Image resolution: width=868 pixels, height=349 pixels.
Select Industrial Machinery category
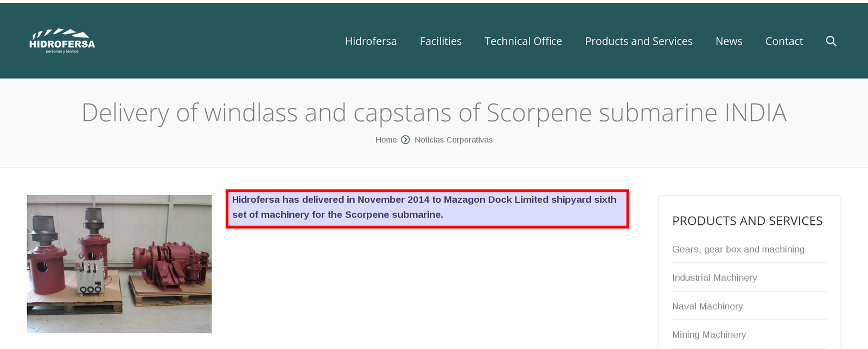coord(714,277)
